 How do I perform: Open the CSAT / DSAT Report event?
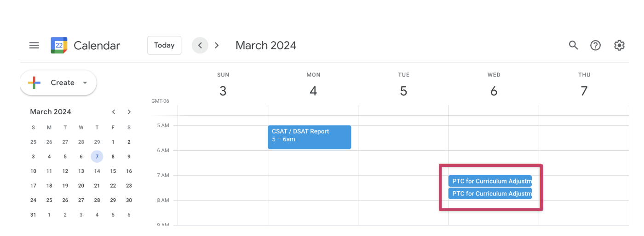309,137
